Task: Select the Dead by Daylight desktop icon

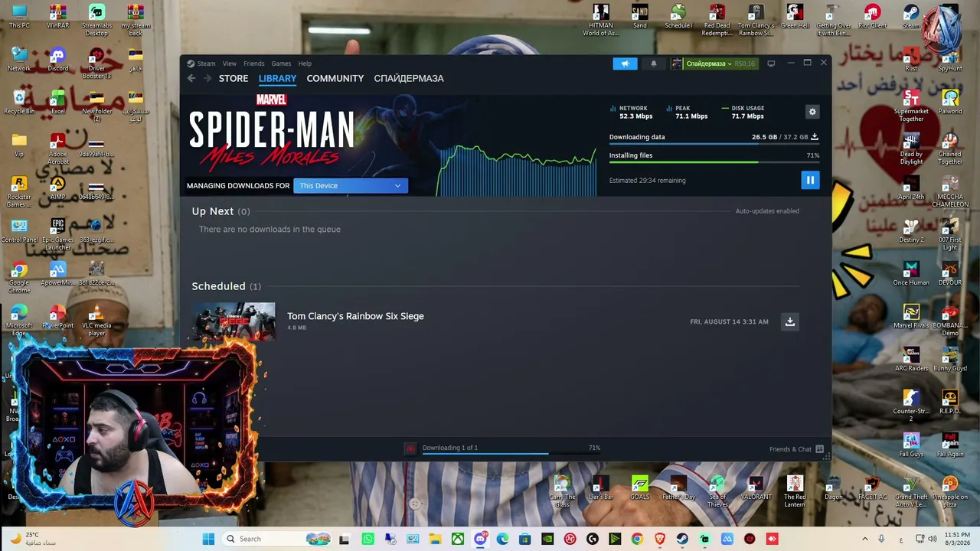Action: coord(911,148)
